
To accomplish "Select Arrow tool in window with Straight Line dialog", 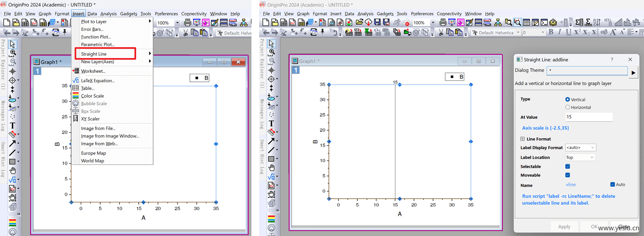I will coord(271,141).
